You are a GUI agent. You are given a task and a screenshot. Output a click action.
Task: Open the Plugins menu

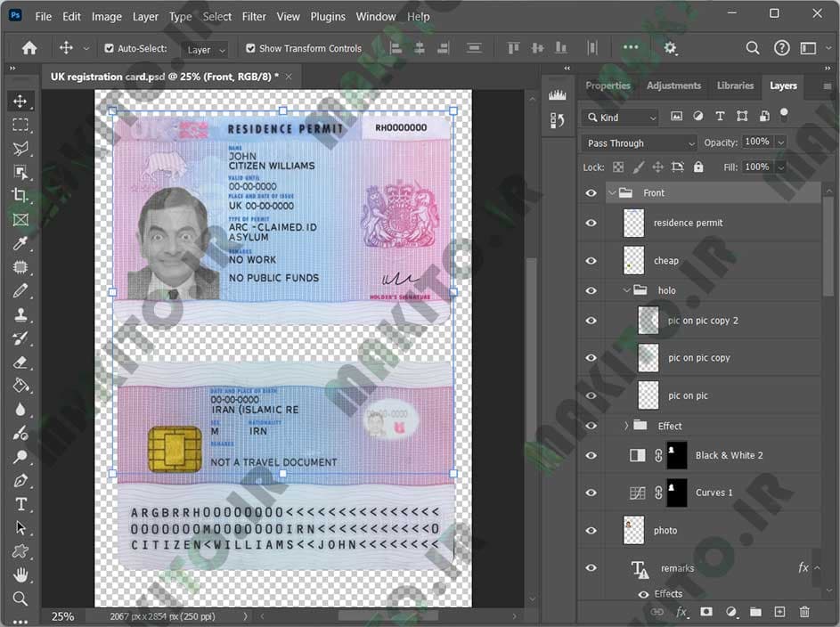coord(328,17)
